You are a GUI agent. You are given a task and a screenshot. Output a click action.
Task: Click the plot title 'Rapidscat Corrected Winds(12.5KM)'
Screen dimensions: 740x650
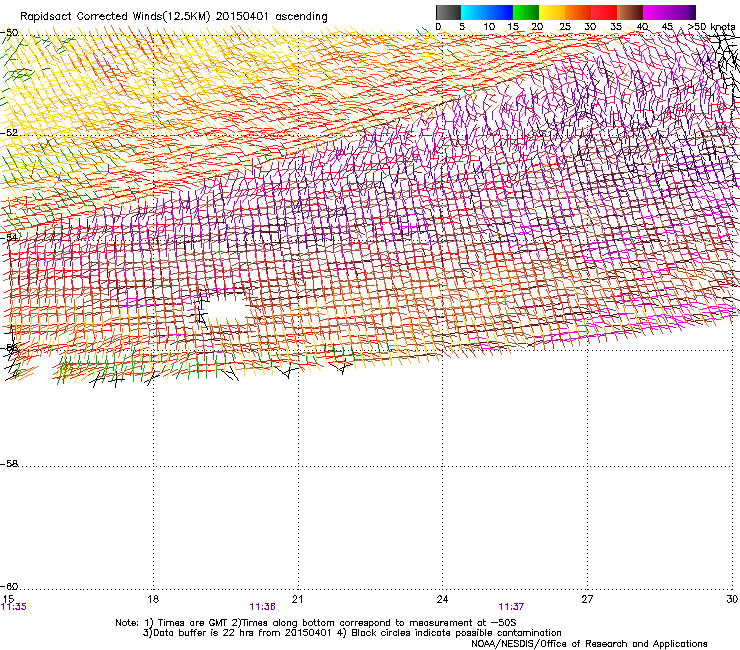point(115,17)
